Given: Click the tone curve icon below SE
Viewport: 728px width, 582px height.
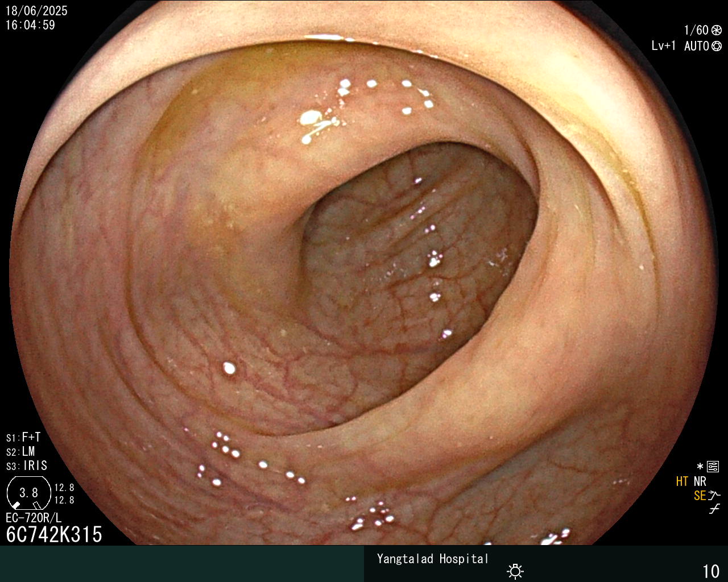Looking at the screenshot, I should pyautogui.click(x=714, y=509).
